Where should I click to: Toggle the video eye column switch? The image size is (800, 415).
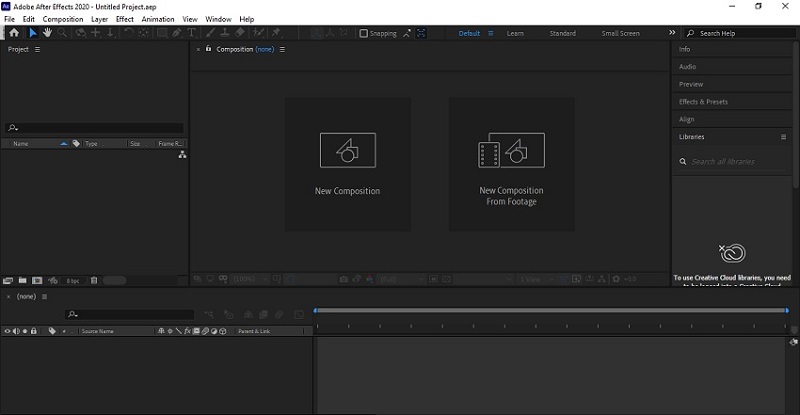[7, 331]
